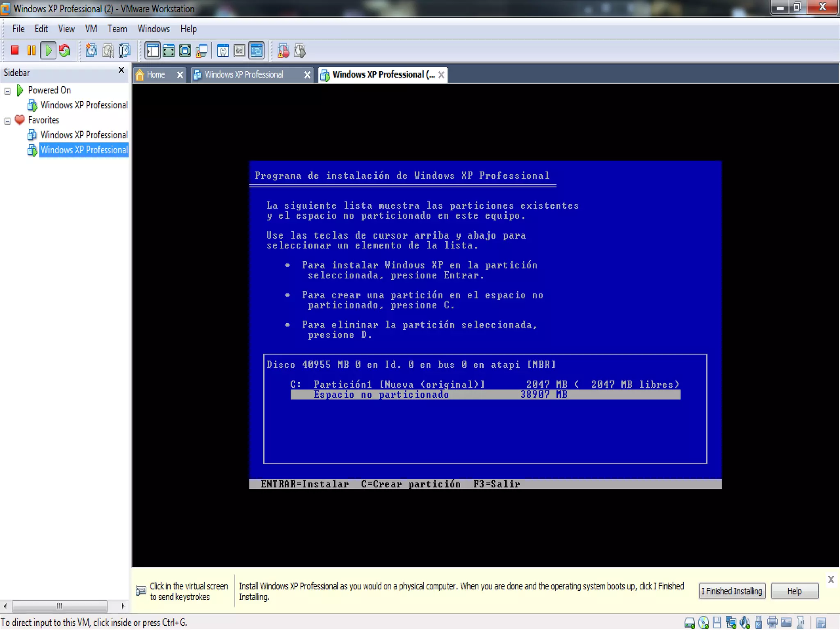The width and height of the screenshot is (840, 630).
Task: Click the network adapter status icon
Action: click(731, 623)
